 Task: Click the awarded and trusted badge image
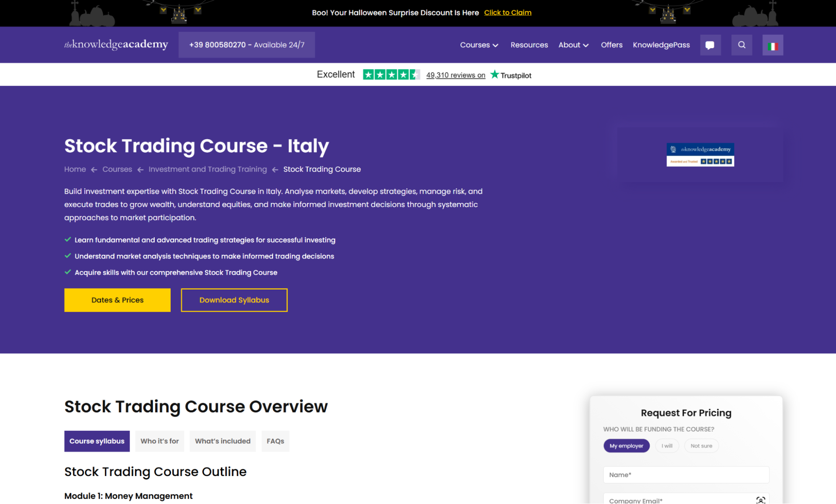click(x=700, y=155)
